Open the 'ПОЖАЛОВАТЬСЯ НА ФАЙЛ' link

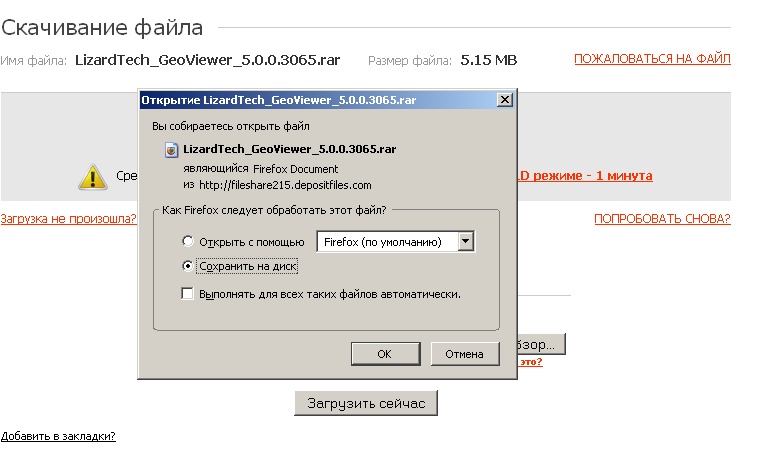point(652,59)
